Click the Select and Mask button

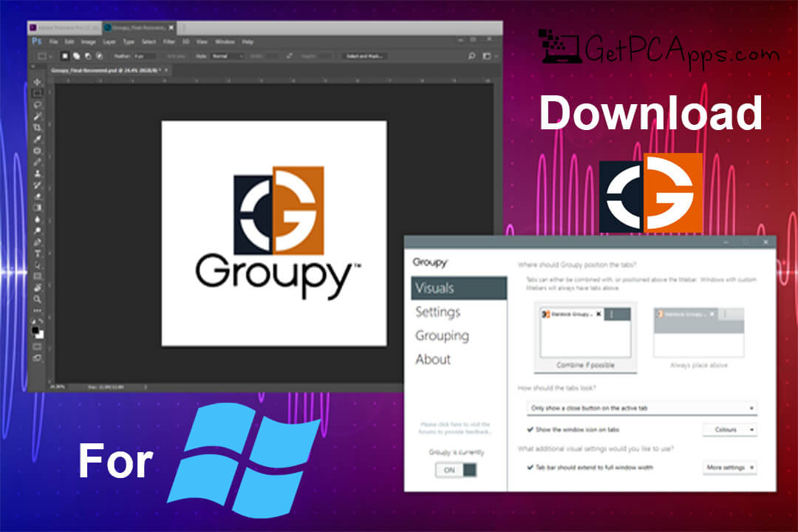tap(364, 56)
